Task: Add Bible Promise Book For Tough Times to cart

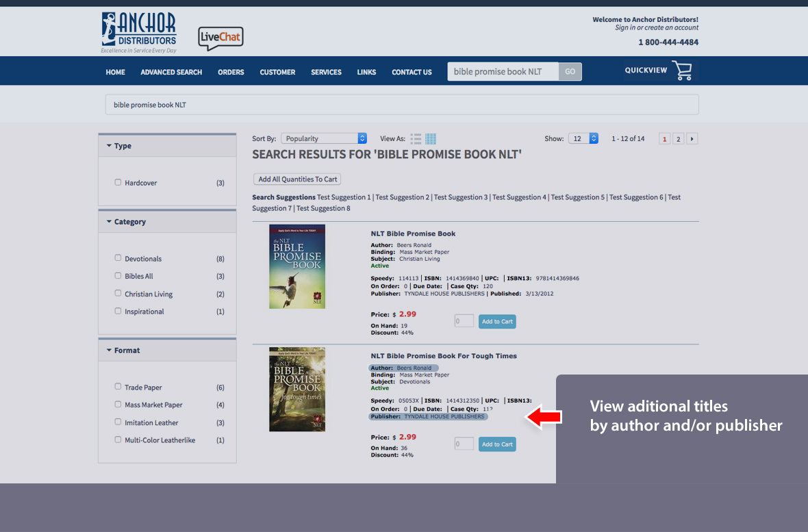Action: [497, 444]
